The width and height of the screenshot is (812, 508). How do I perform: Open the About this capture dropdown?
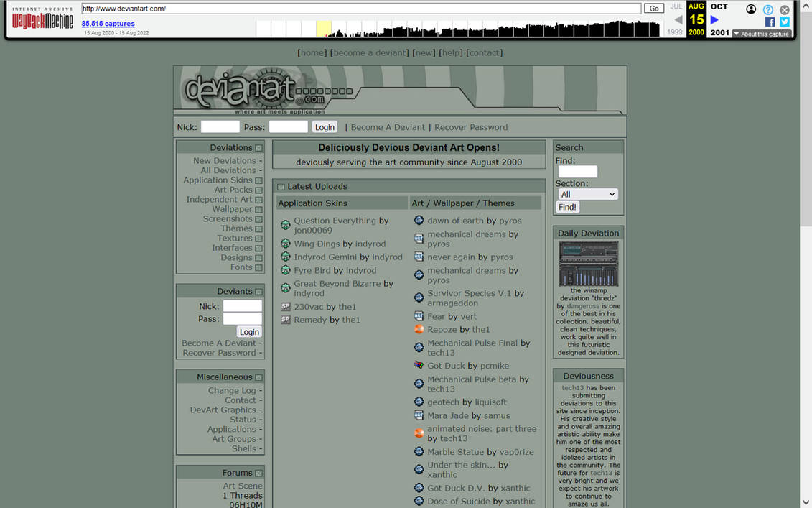pyautogui.click(x=761, y=34)
